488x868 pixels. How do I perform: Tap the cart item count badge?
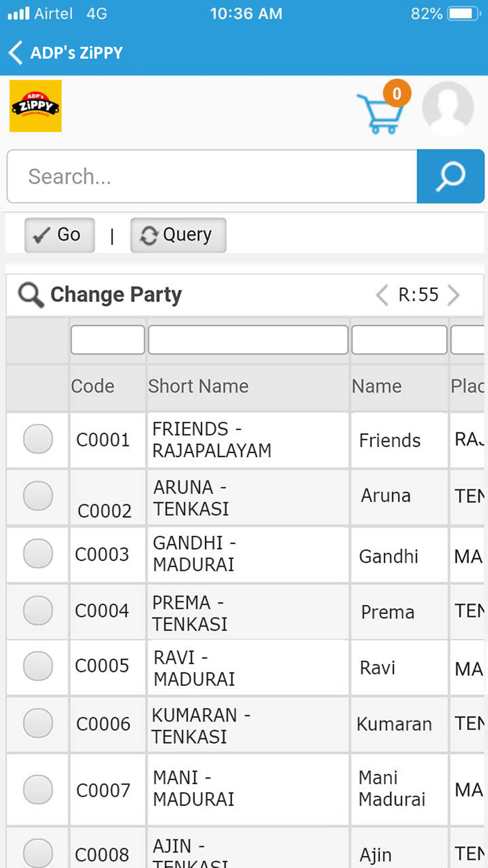[x=397, y=93]
